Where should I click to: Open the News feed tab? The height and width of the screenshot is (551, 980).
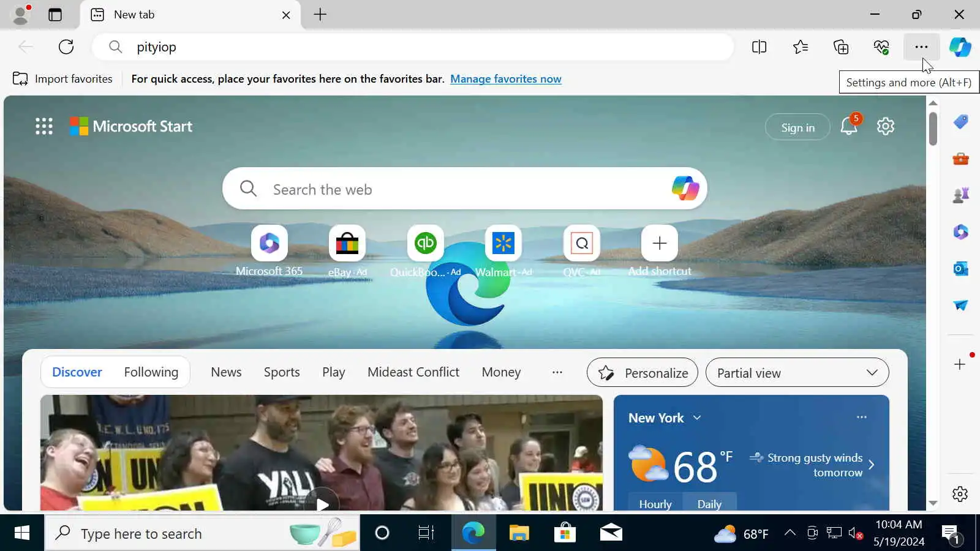(226, 372)
